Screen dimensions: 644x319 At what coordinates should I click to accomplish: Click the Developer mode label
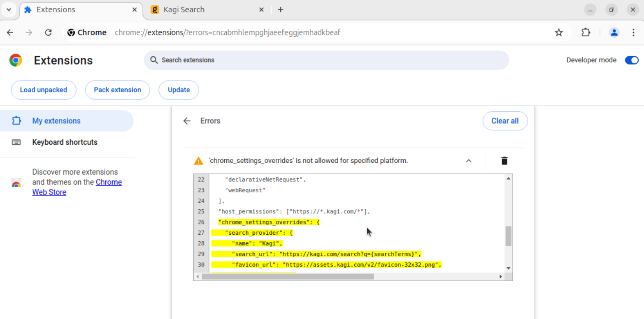coord(591,60)
